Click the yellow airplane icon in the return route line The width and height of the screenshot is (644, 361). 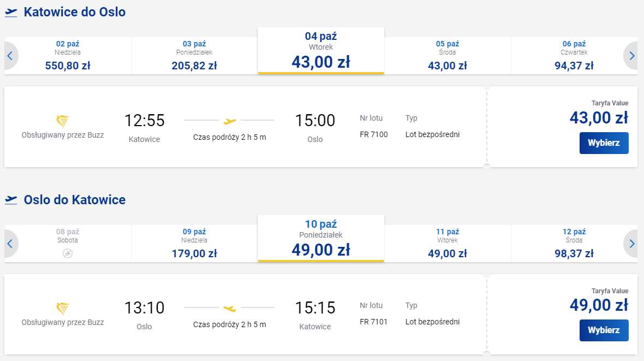tap(229, 309)
